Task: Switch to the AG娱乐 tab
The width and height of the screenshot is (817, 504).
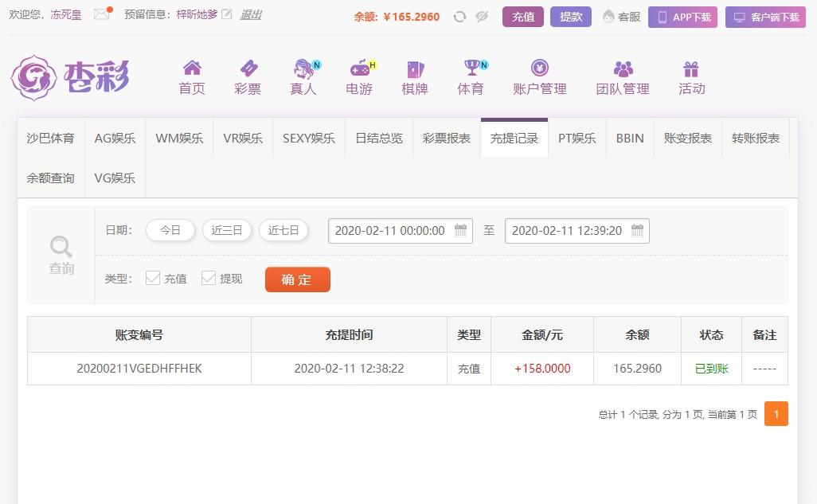Action: pos(114,137)
